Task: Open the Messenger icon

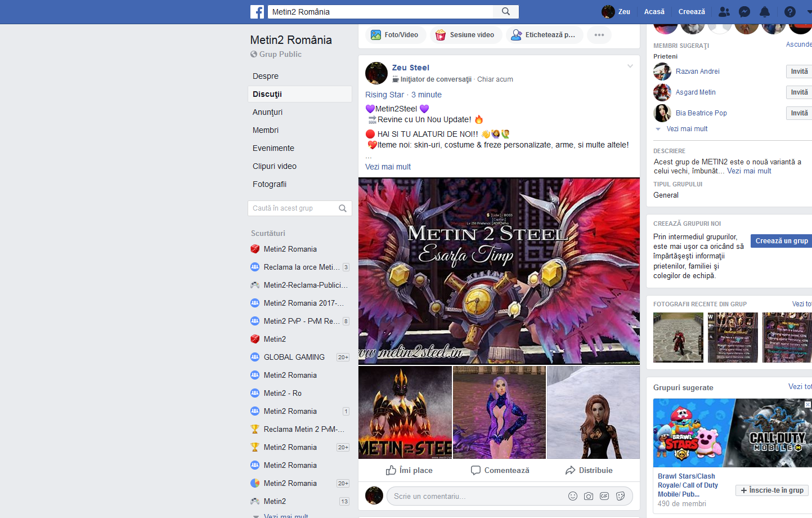Action: [744, 12]
